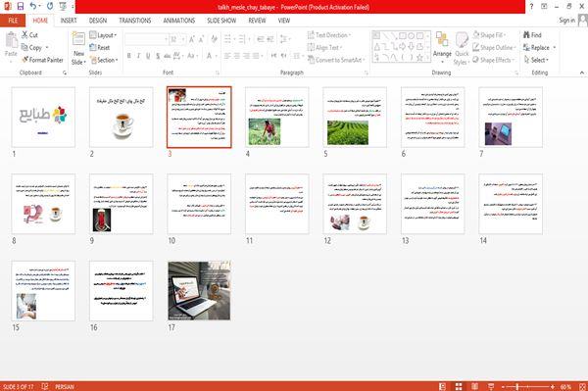The height and width of the screenshot is (391, 588).
Task: Switch to Slide Sorter view in status bar
Action: 459,386
